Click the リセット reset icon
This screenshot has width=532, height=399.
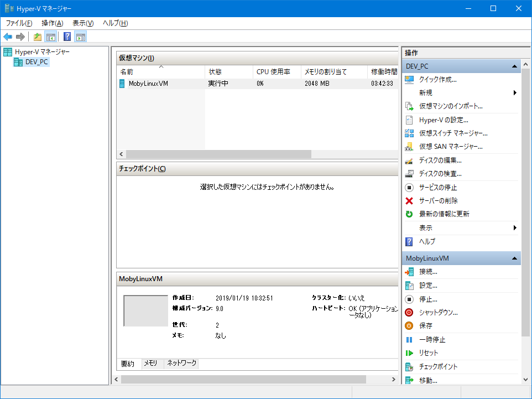click(x=409, y=353)
